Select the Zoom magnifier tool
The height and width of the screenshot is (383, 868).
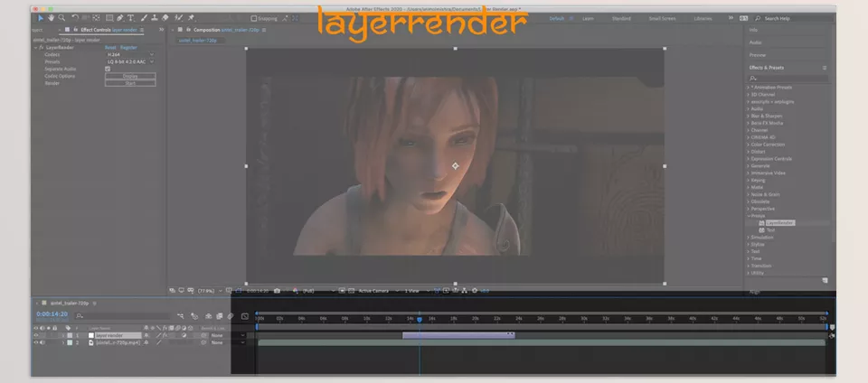61,18
